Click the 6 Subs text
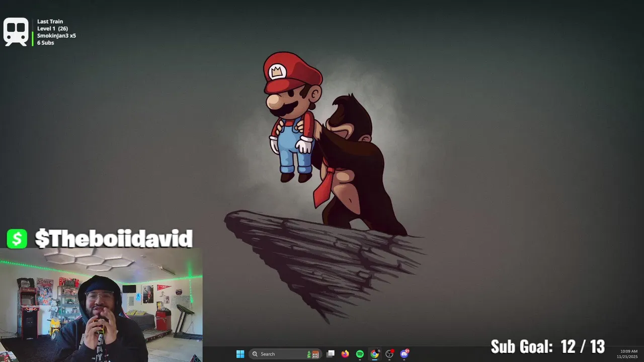Screen dimensions: 644x362 pyautogui.click(x=45, y=43)
